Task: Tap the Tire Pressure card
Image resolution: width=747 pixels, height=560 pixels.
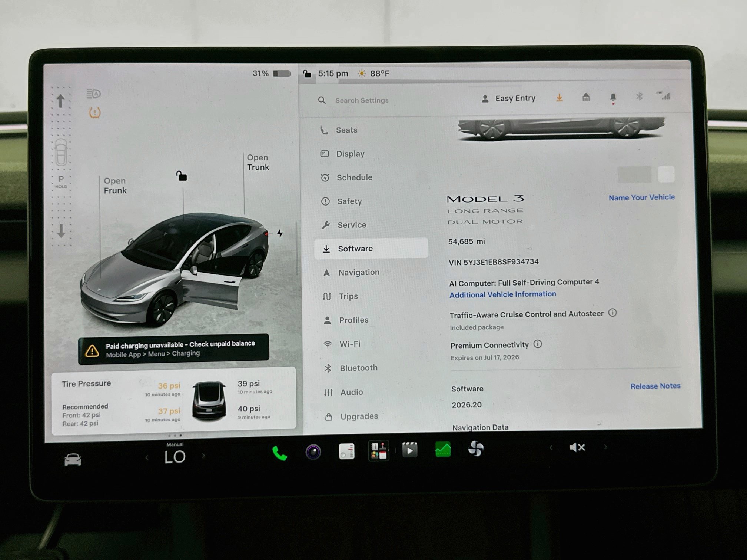Action: click(174, 401)
